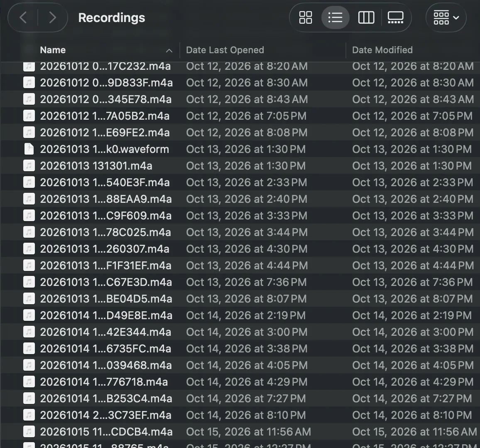Viewport: 480px width, 448px height.
Task: Switch to column view
Action: (366, 17)
